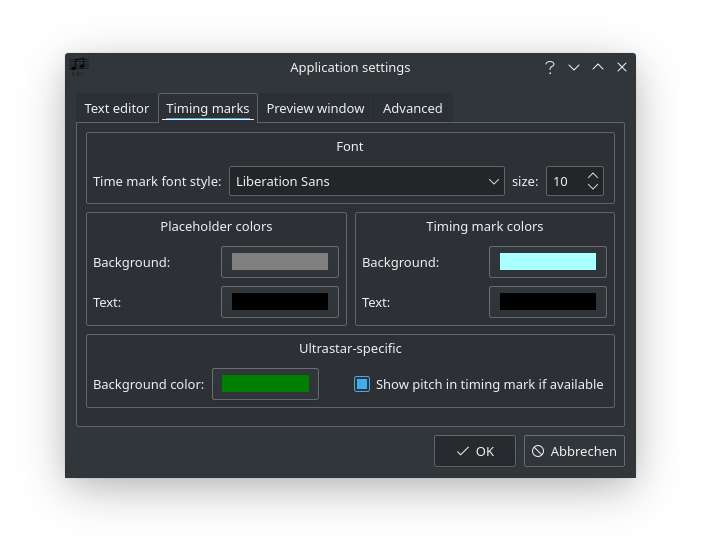Choose the Ultrastar green background color
This screenshot has height=555, width=701.
265,384
